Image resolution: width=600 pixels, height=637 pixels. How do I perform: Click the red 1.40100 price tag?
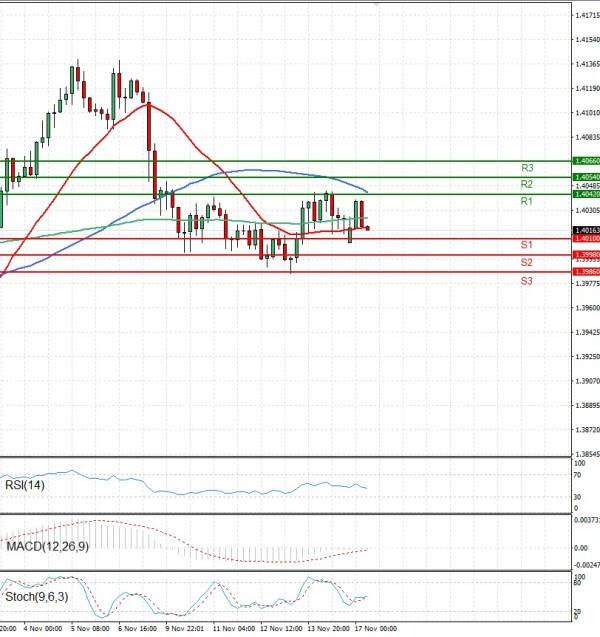pos(585,239)
